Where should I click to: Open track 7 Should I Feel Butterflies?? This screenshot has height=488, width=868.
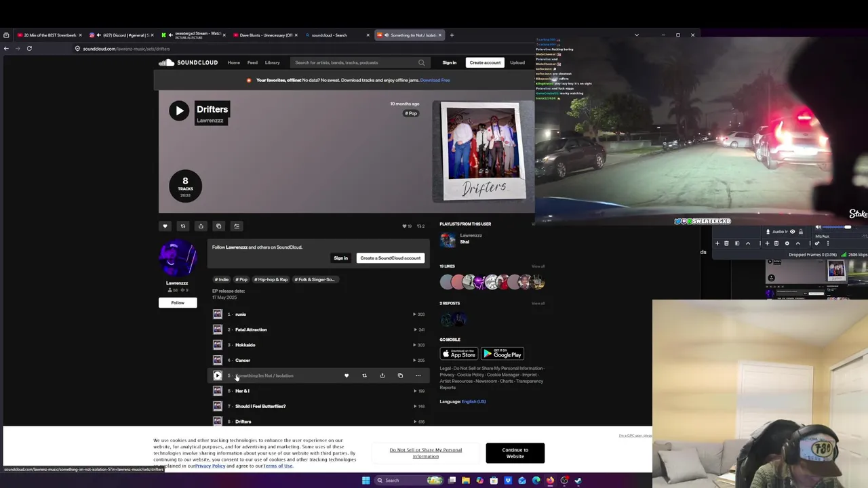260,406
